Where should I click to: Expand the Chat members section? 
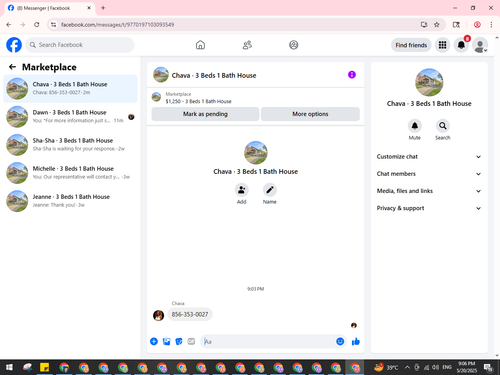pos(429,174)
